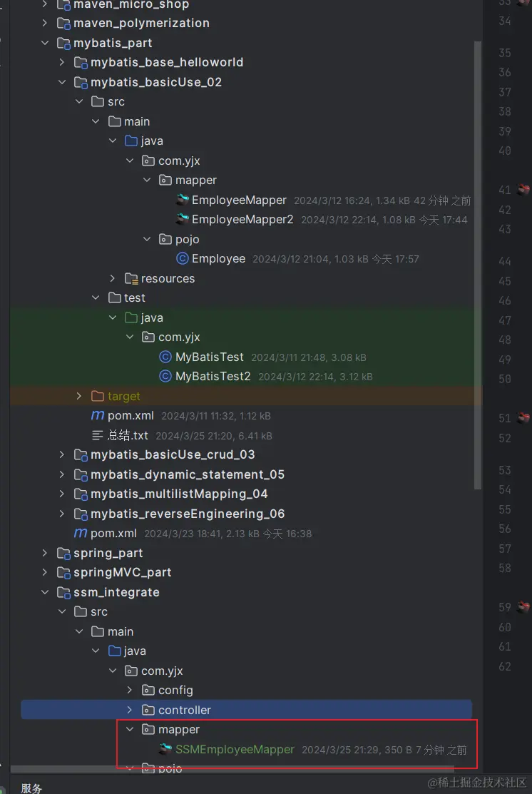Click the project tree vertical scrollbar
Screen dimensions: 532x794
click(477, 265)
